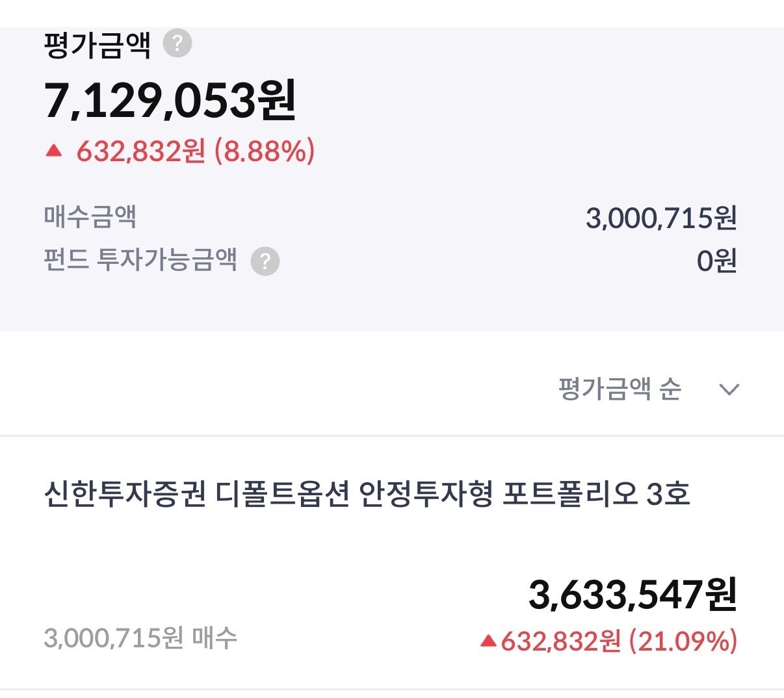Image resolution: width=784 pixels, height=698 pixels.
Task: Click the 매수금액 value 3,000,715원 in summary
Action: coord(660,218)
